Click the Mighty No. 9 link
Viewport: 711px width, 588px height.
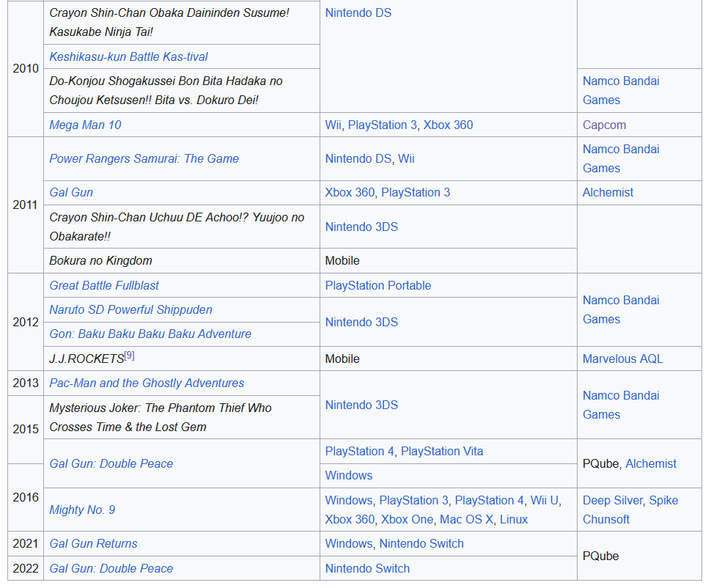click(x=82, y=510)
